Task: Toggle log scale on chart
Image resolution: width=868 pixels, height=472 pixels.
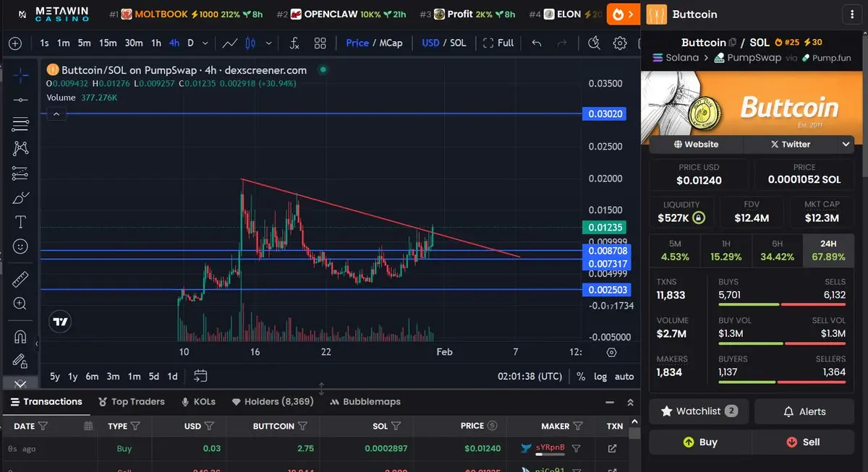Action: click(600, 376)
